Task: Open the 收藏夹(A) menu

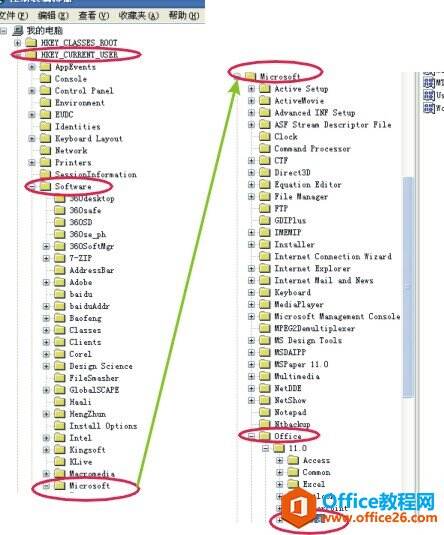Action: pyautogui.click(x=139, y=16)
